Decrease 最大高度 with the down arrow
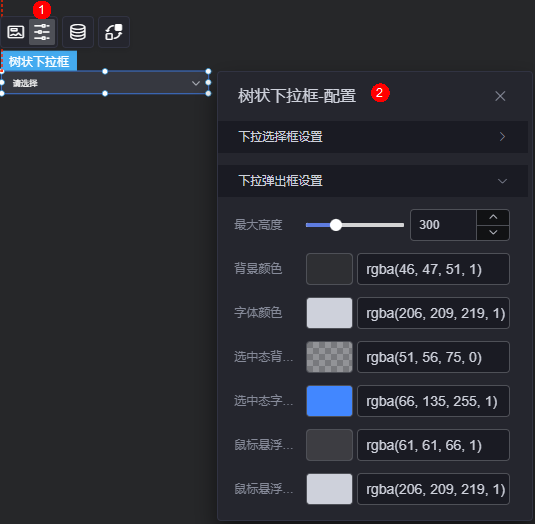 pyautogui.click(x=493, y=233)
